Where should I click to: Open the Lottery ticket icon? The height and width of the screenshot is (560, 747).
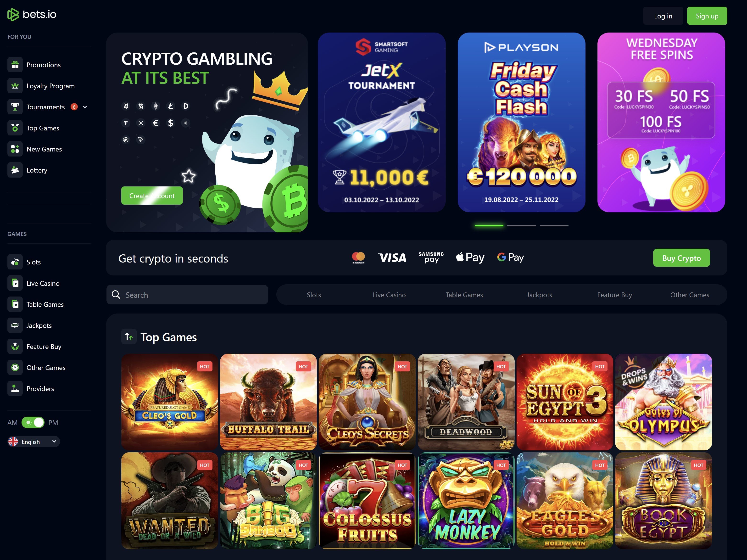tap(15, 170)
